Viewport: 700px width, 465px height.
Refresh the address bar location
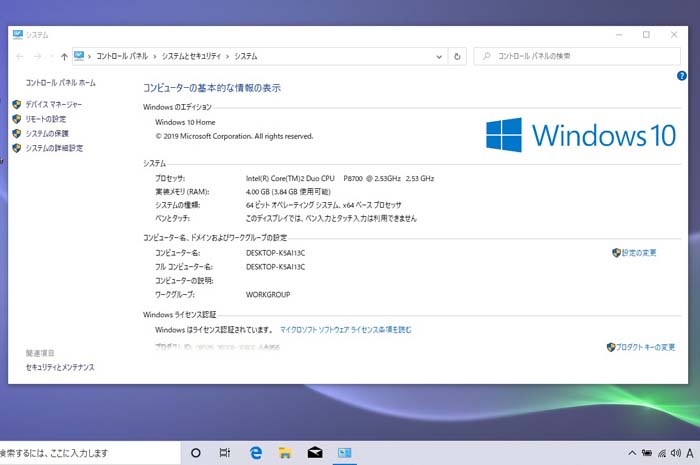pos(457,57)
